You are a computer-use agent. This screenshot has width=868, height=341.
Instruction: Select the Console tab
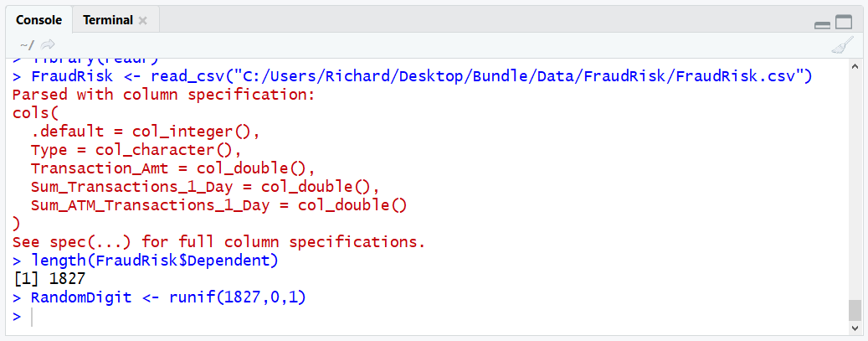coord(39,20)
